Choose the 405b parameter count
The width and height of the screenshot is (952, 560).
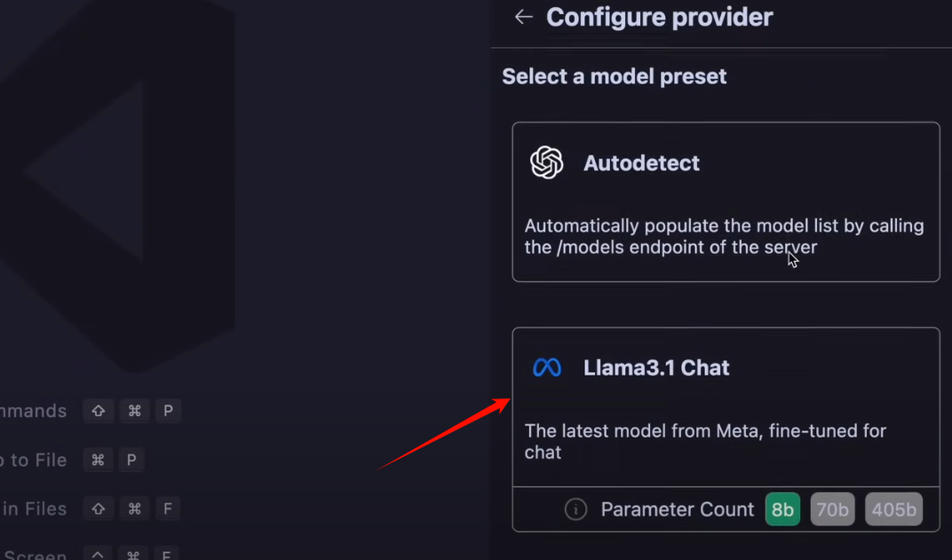pos(893,509)
